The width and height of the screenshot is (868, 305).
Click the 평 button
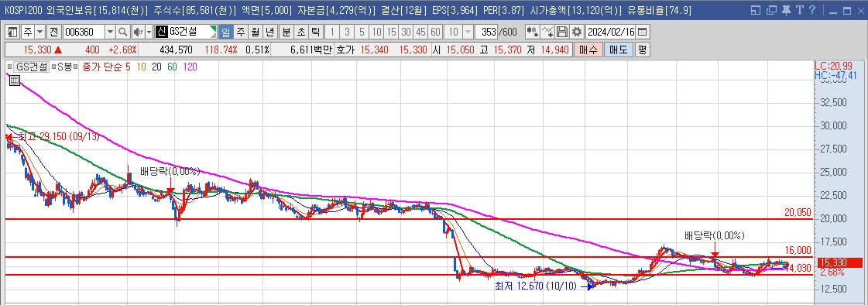(x=642, y=50)
